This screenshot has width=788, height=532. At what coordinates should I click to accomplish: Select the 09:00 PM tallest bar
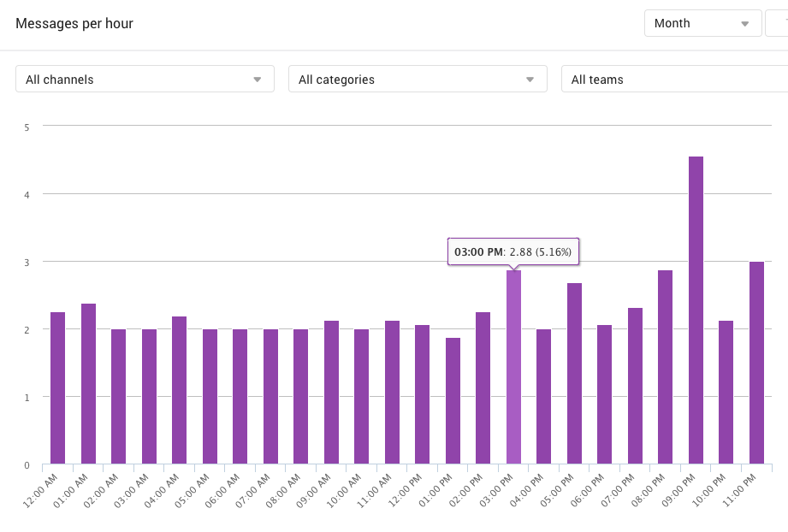click(696, 310)
